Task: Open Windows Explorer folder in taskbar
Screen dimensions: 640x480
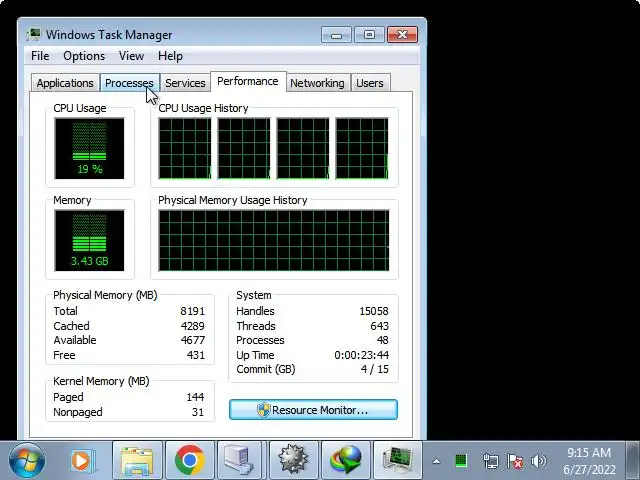Action: pos(138,461)
